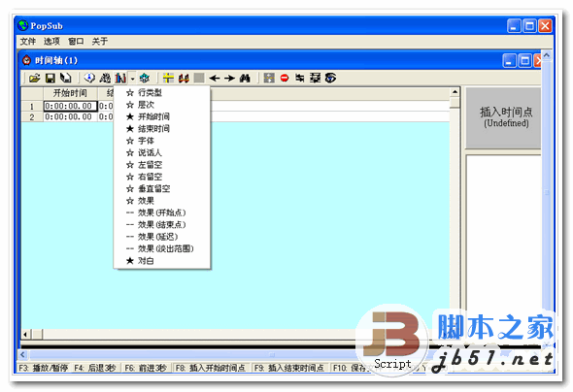Click the gray grid-arrows toolbar icon
This screenshot has height=392, width=573.
coord(269,78)
